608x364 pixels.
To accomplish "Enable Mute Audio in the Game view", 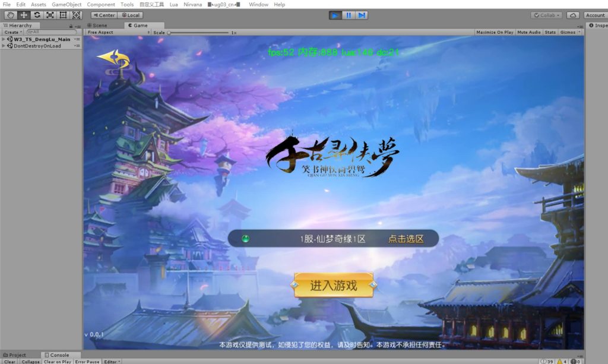I will [528, 32].
